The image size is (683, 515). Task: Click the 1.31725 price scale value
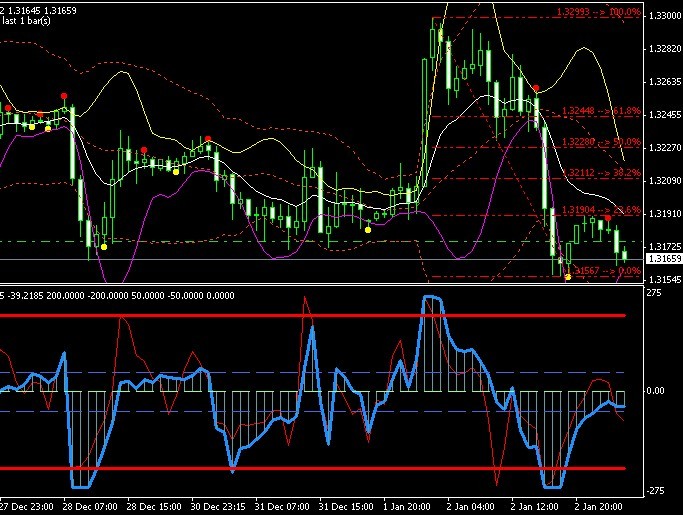coord(665,247)
